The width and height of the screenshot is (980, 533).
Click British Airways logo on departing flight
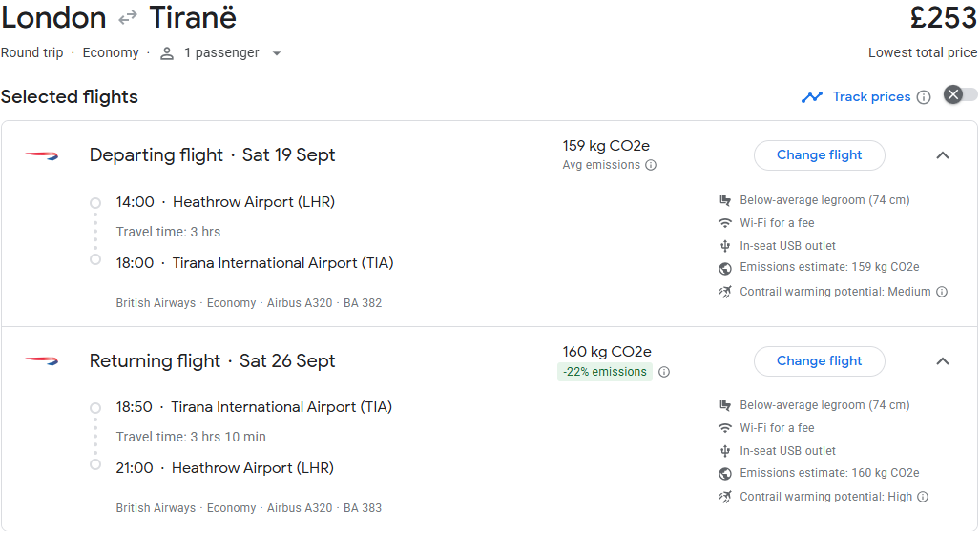click(x=42, y=155)
